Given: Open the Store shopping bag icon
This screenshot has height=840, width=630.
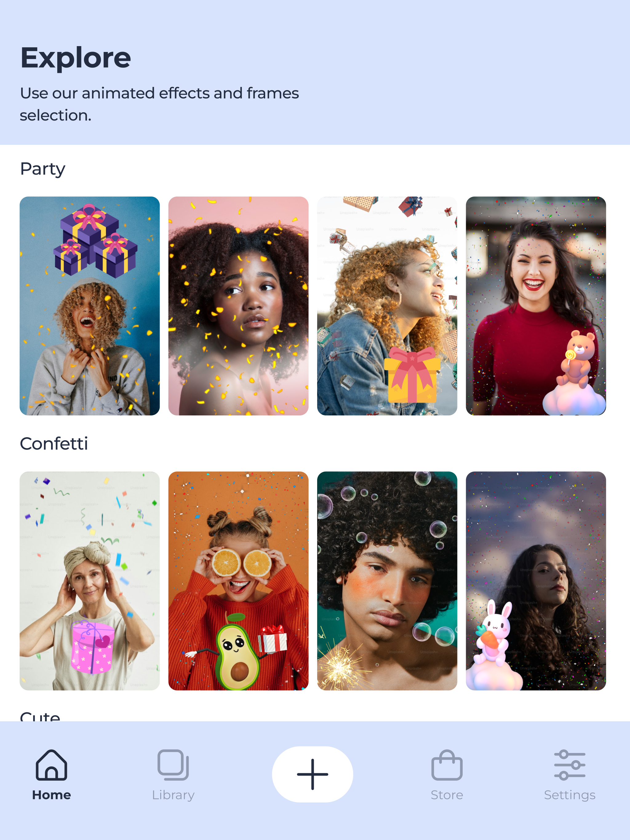Looking at the screenshot, I should [x=447, y=765].
